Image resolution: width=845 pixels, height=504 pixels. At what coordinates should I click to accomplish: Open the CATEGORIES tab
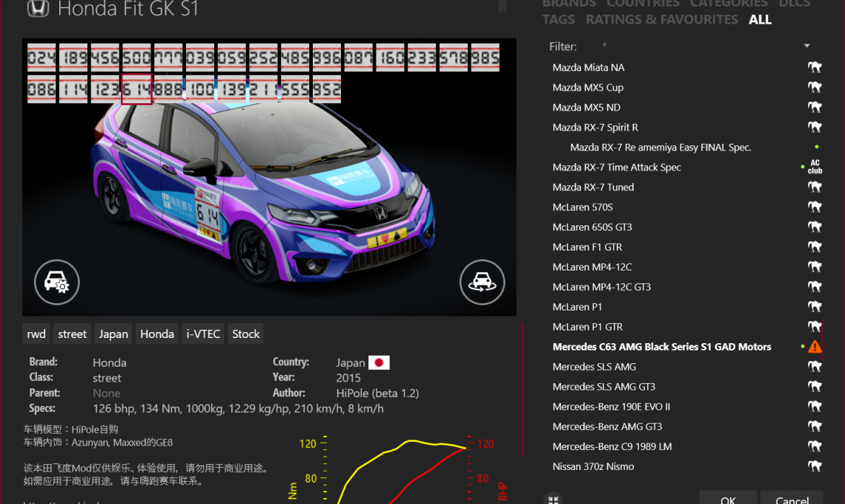(729, 3)
